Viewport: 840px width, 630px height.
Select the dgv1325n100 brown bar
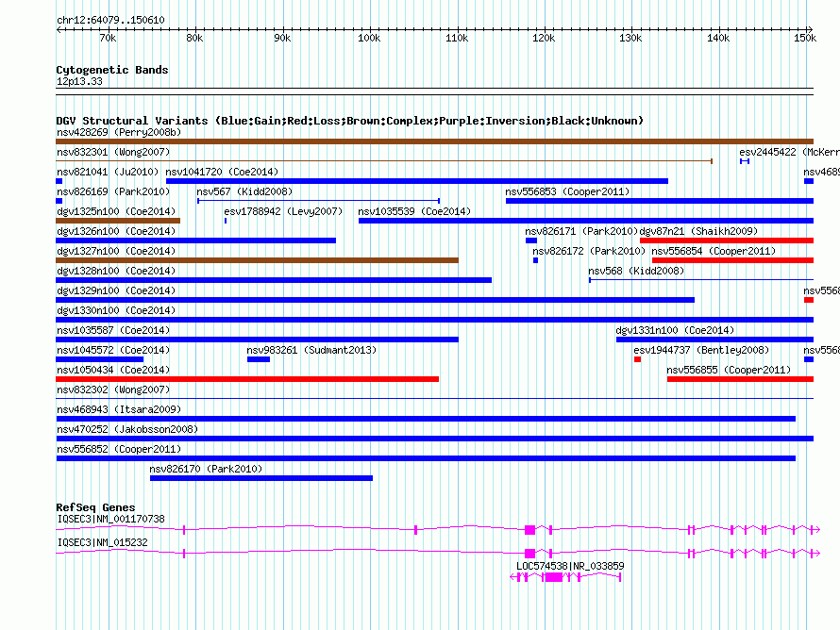click(118, 221)
